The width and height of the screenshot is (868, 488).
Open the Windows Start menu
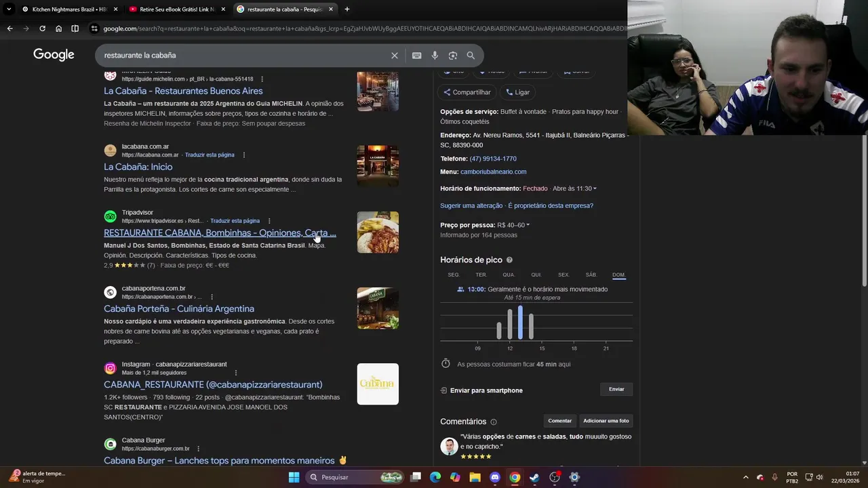pos(294,477)
